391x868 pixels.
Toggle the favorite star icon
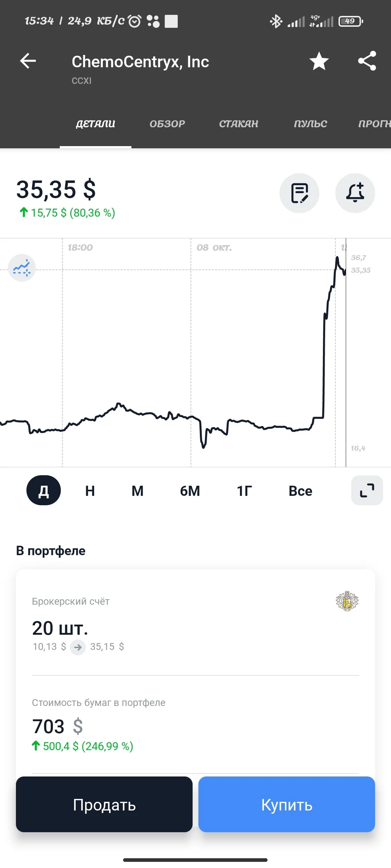click(319, 61)
